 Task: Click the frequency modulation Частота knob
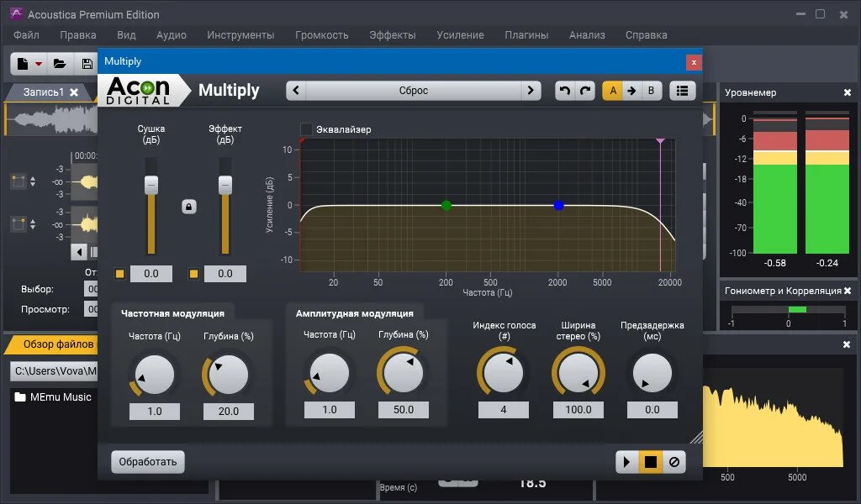pyautogui.click(x=155, y=375)
